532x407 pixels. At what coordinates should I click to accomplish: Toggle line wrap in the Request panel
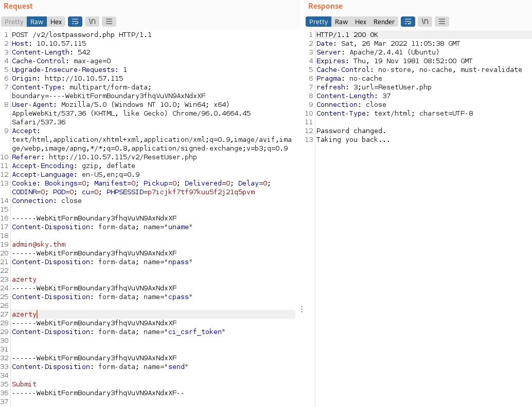[x=75, y=22]
